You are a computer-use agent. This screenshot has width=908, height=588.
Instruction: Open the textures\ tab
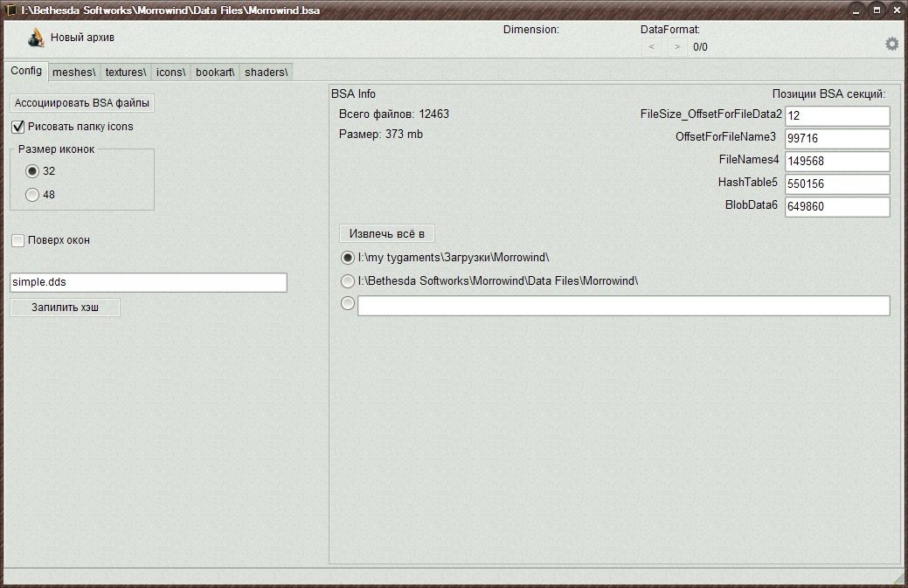click(126, 73)
